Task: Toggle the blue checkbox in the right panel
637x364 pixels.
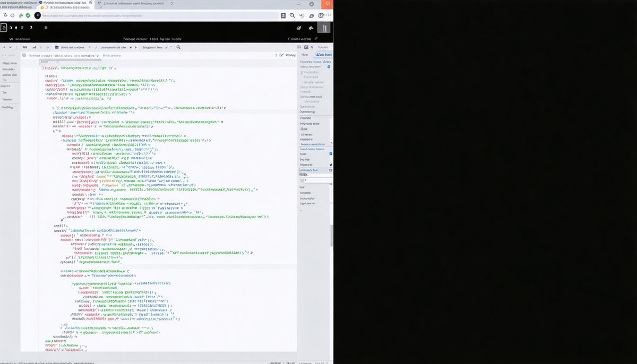Action: (x=331, y=154)
